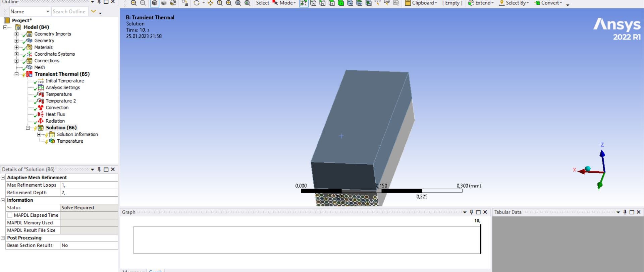
Task: Enable the Vertex selection filter
Action: tap(313, 3)
